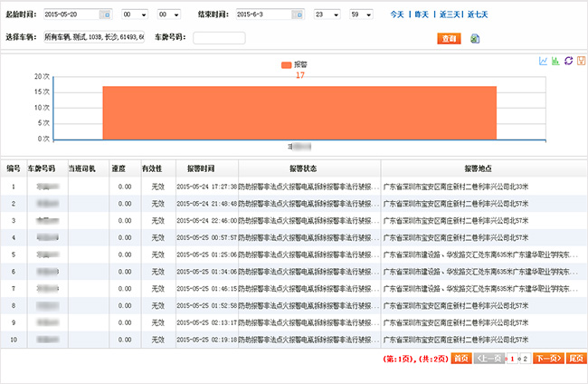Image resolution: width=588 pixels, height=384 pixels.
Task: Select alarm time 2015-05-24 21:48:48 cell
Action: (x=206, y=204)
